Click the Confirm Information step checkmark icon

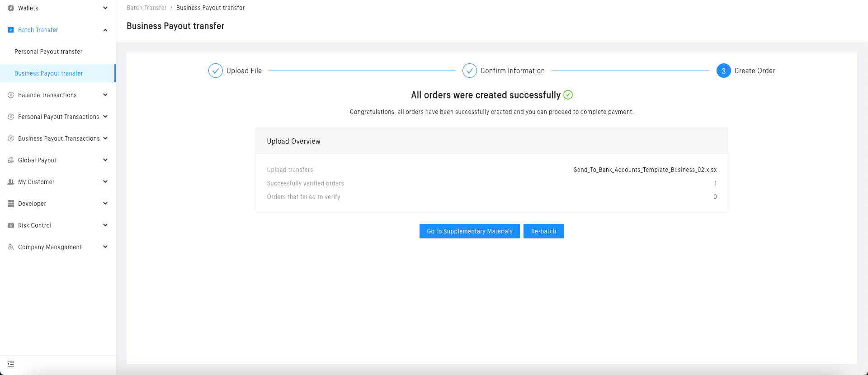click(470, 71)
